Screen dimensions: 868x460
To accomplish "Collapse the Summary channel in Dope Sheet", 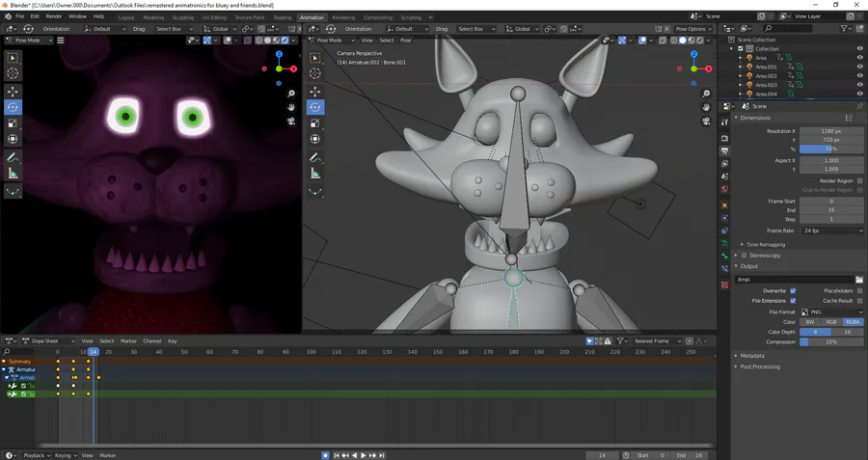I will pos(4,361).
